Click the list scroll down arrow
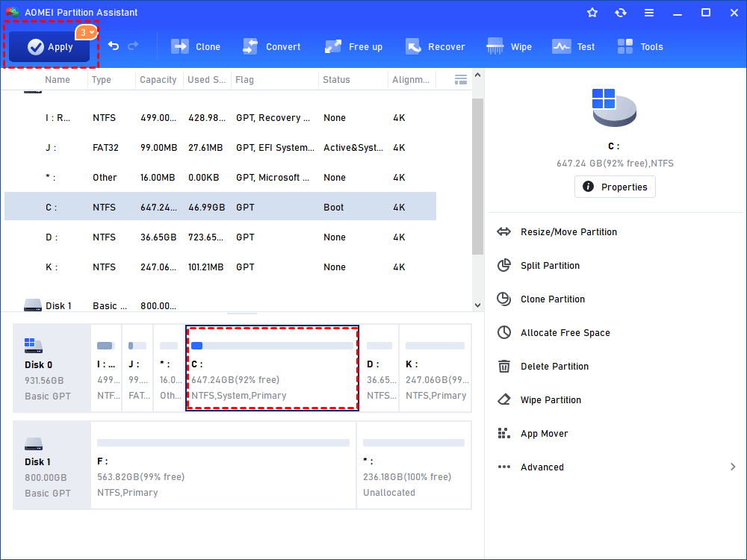The height and width of the screenshot is (560, 747). pos(478,305)
